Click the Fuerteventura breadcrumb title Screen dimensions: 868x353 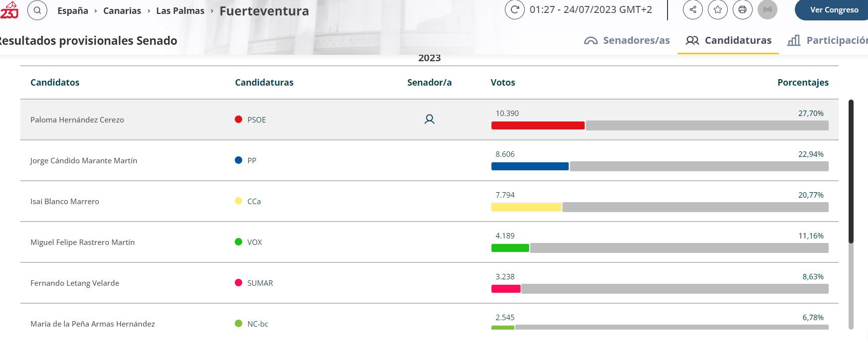tap(264, 11)
